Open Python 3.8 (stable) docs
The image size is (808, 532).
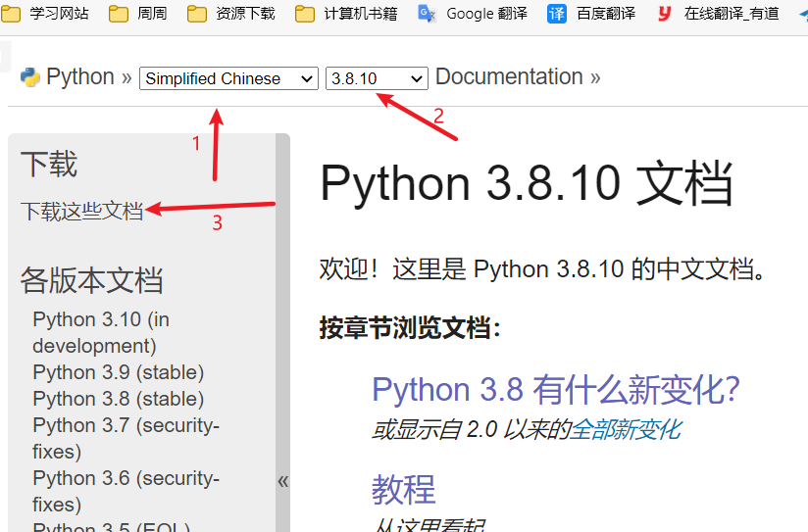point(119,399)
